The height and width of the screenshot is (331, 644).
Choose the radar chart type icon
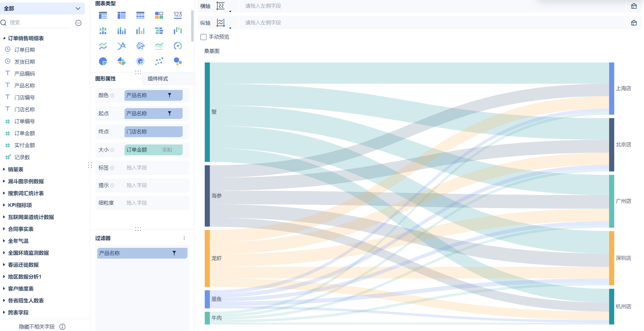pos(140,46)
